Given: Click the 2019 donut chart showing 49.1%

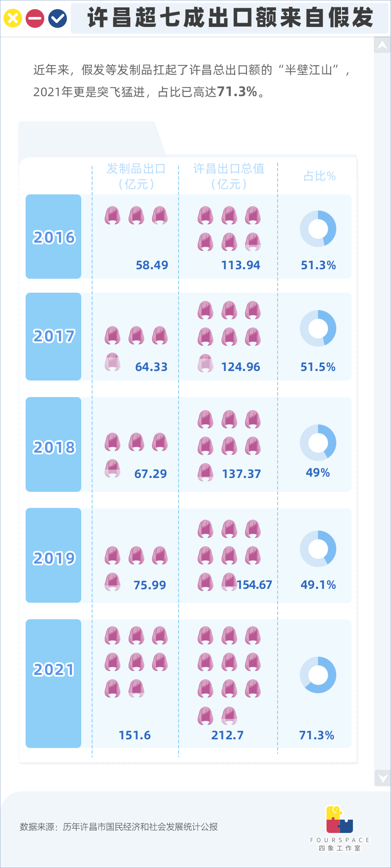Looking at the screenshot, I should tap(318, 549).
